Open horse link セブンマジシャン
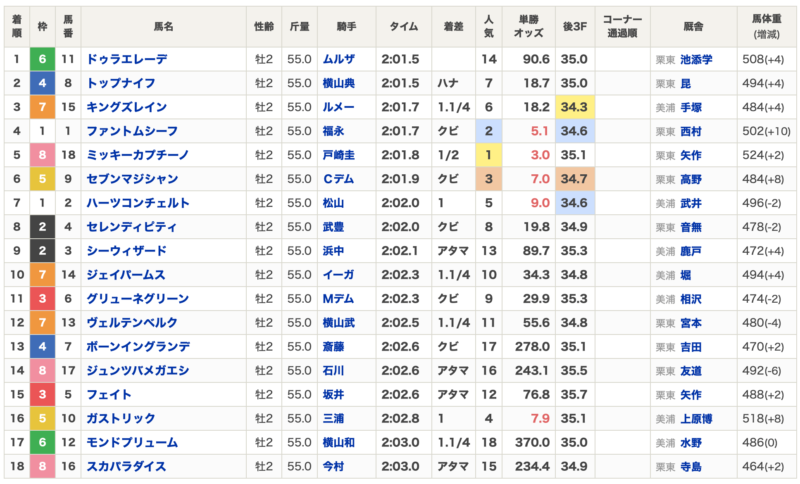800x484 pixels. tap(132, 179)
